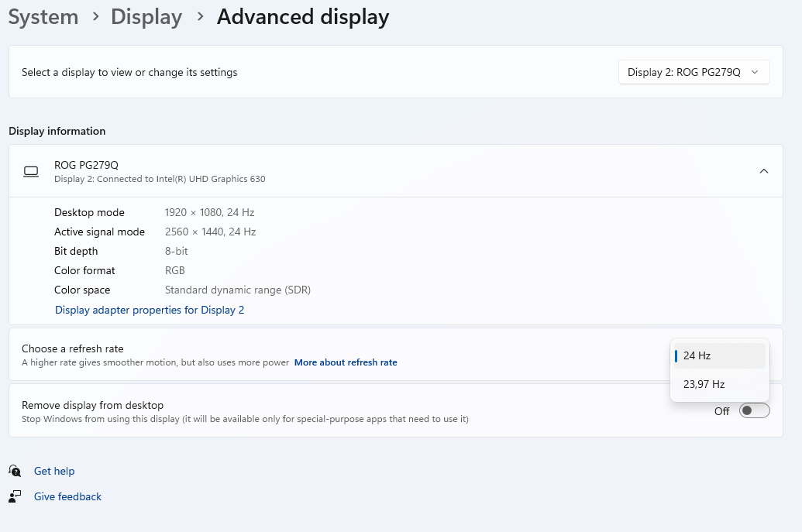The width and height of the screenshot is (802, 532).
Task: Click the ROG PG279Q header row
Action: pyautogui.click(x=396, y=171)
